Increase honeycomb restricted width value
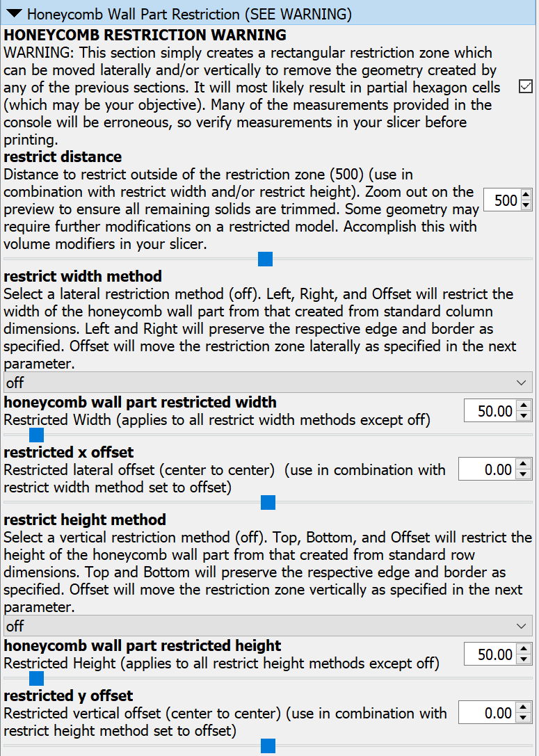Screen dimensions: 539x756 [x=524, y=406]
